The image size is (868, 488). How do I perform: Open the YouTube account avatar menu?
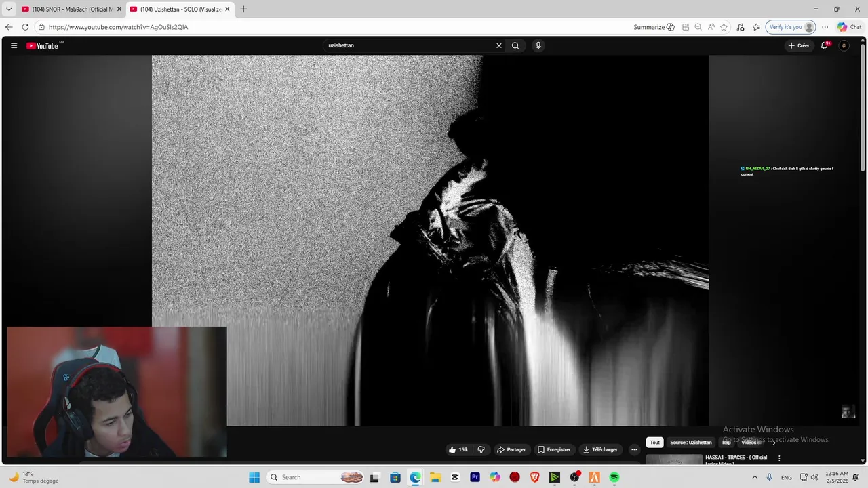pyautogui.click(x=844, y=45)
